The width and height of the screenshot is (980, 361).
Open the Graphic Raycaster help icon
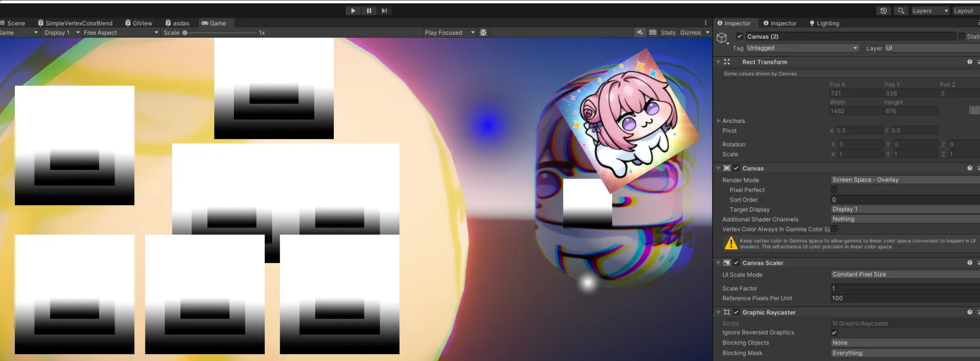970,312
